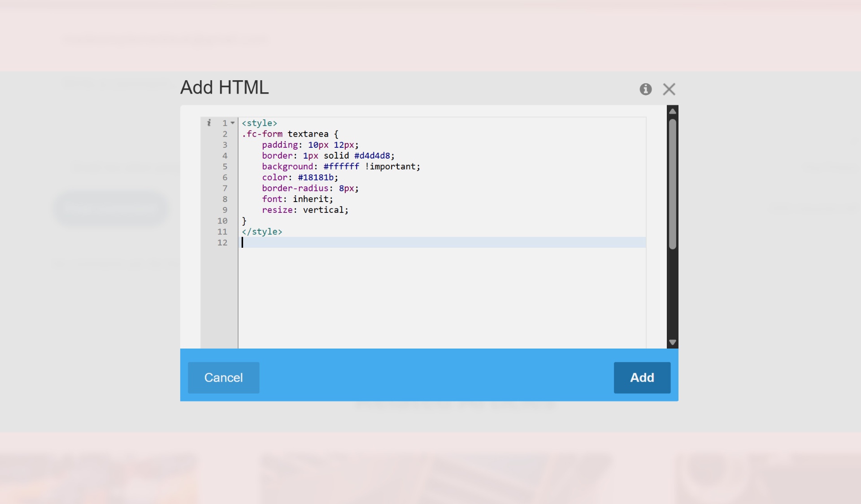Click the 'background: #ffffff !important;' line
Image resolution: width=861 pixels, height=504 pixels.
pyautogui.click(x=341, y=167)
